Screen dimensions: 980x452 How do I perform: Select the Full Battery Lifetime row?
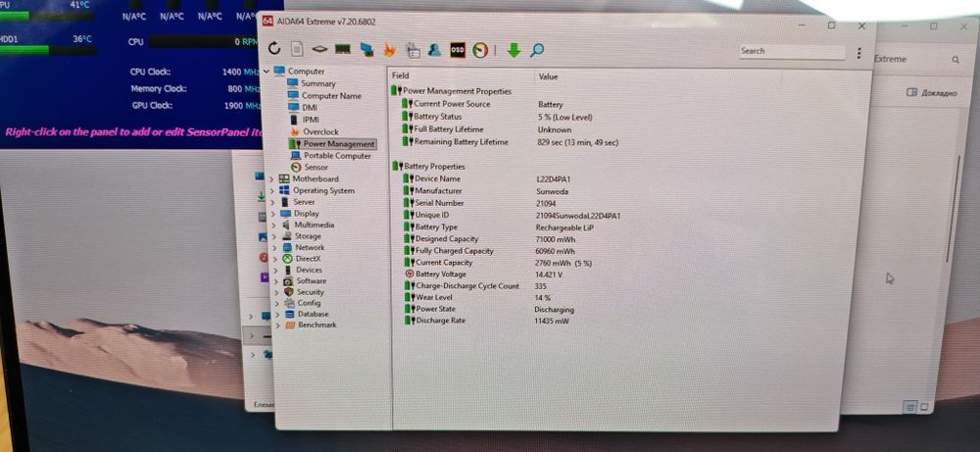click(486, 129)
